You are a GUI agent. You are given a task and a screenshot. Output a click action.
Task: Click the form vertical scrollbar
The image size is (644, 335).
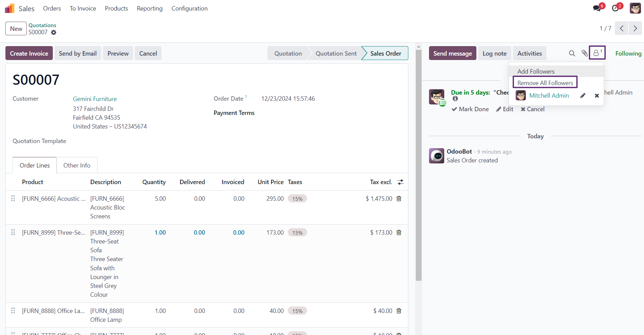(418, 165)
